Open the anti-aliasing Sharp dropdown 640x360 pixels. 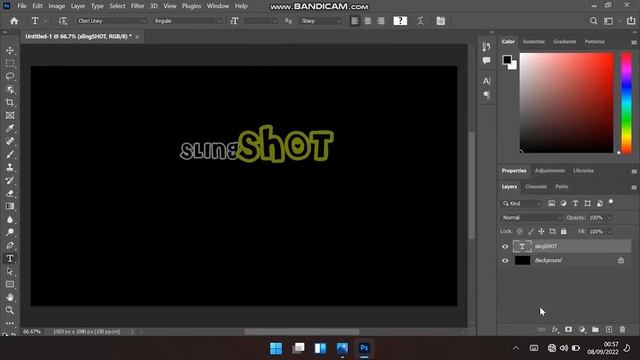point(320,21)
